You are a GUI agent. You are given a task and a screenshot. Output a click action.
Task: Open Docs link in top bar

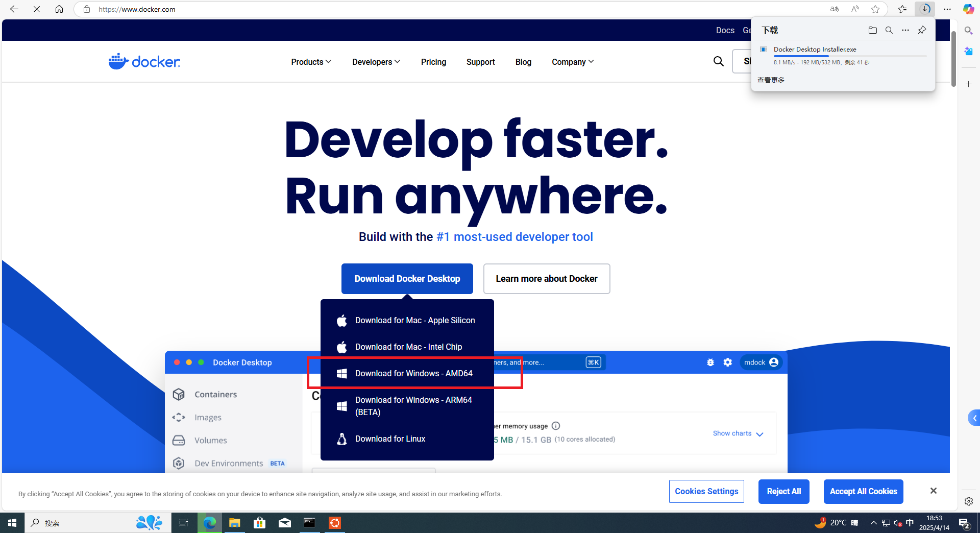pyautogui.click(x=725, y=30)
